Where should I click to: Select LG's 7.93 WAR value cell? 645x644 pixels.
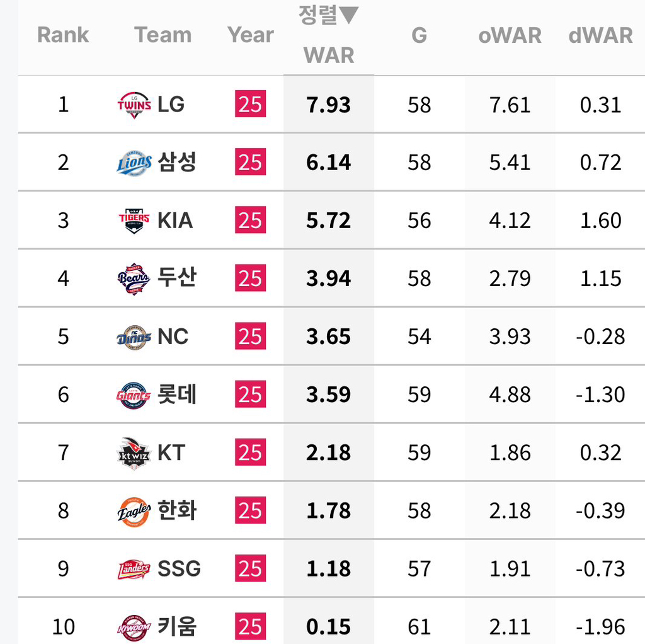click(x=328, y=105)
